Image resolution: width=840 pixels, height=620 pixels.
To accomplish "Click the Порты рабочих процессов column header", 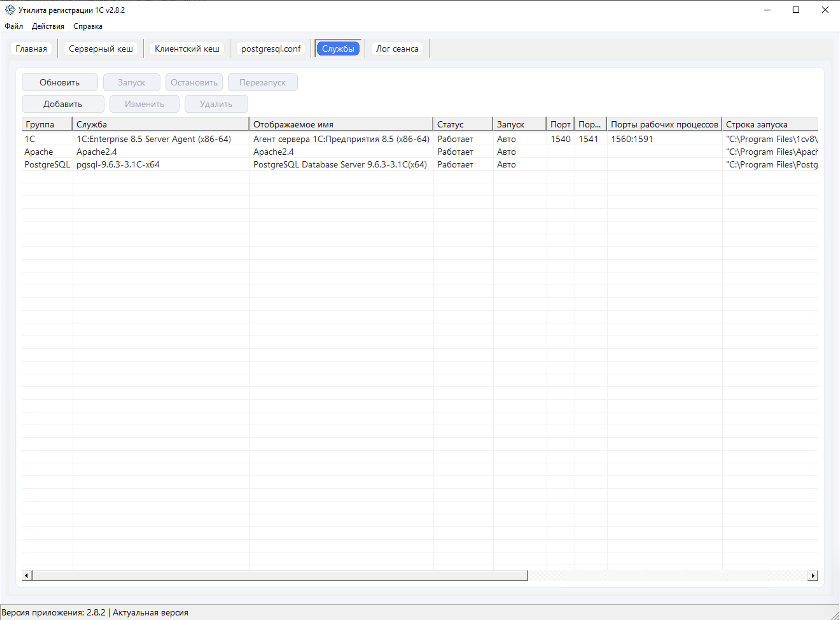I will point(664,124).
